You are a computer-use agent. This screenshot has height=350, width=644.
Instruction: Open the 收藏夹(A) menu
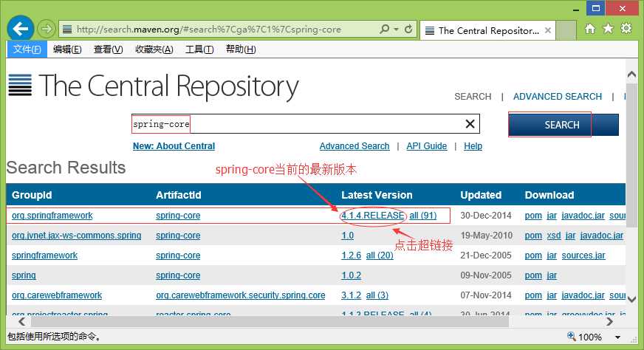point(154,49)
